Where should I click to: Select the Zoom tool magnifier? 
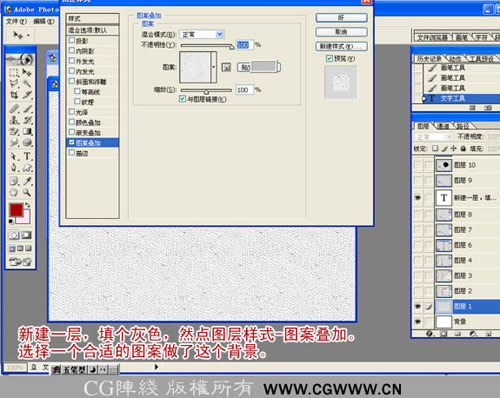pyautogui.click(x=27, y=193)
